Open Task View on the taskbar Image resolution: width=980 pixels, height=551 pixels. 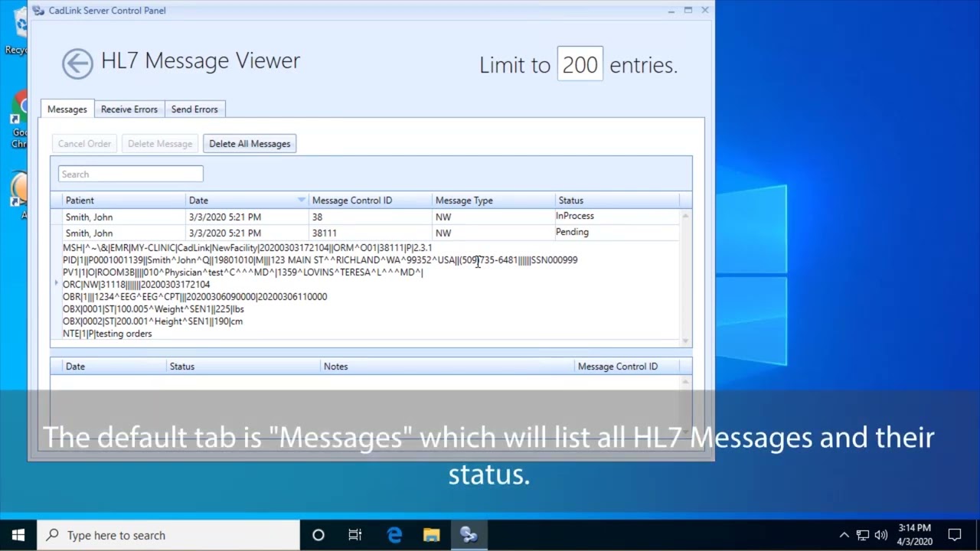coord(355,535)
